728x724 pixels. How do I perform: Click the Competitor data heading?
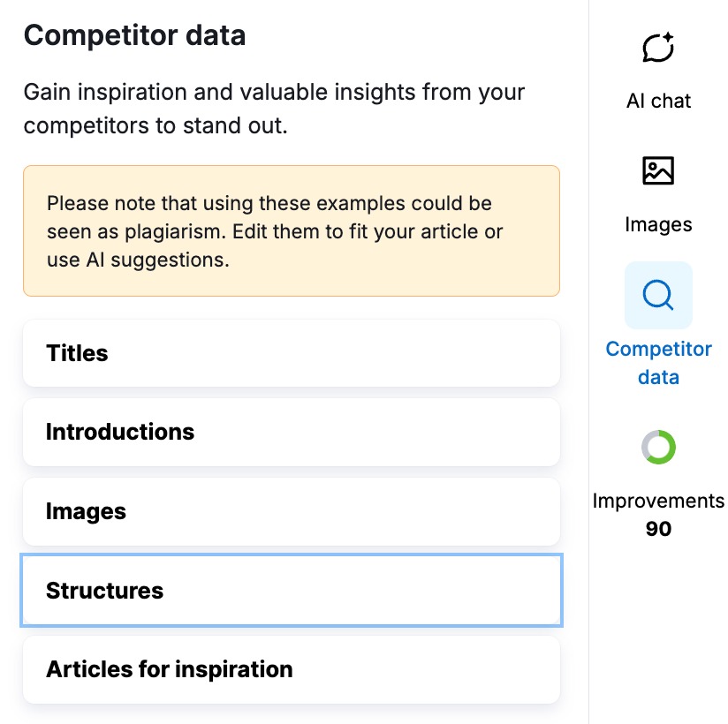[x=134, y=35]
